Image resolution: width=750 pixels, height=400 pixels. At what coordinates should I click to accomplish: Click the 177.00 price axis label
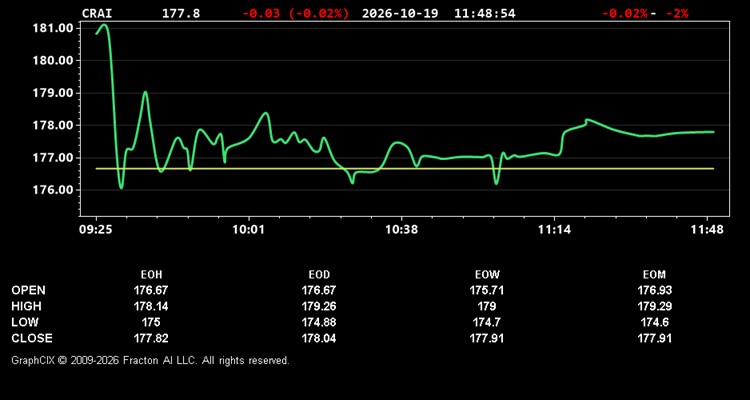coord(53,158)
